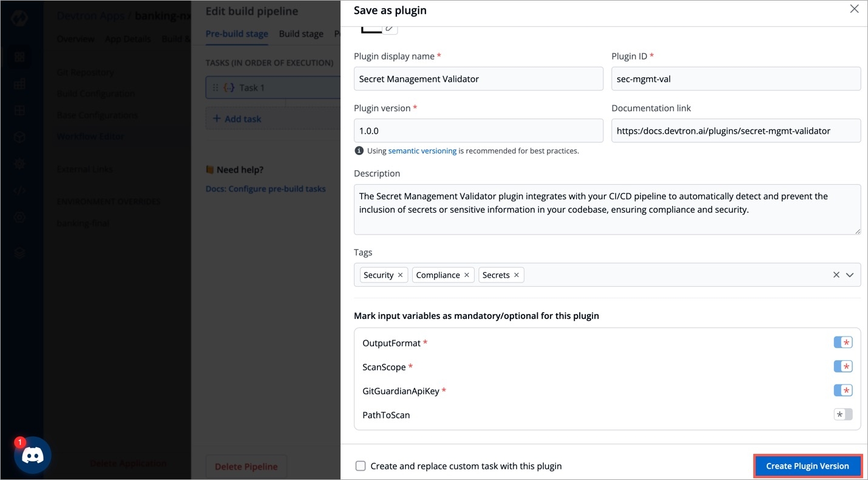The height and width of the screenshot is (480, 868).
Task: Open the semantic versioning link
Action: tap(422, 151)
